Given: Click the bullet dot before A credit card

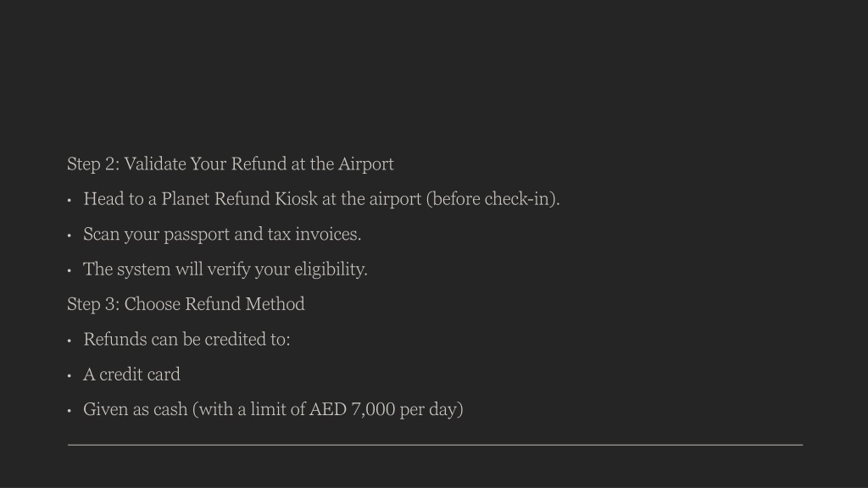Looking at the screenshot, I should point(70,375).
